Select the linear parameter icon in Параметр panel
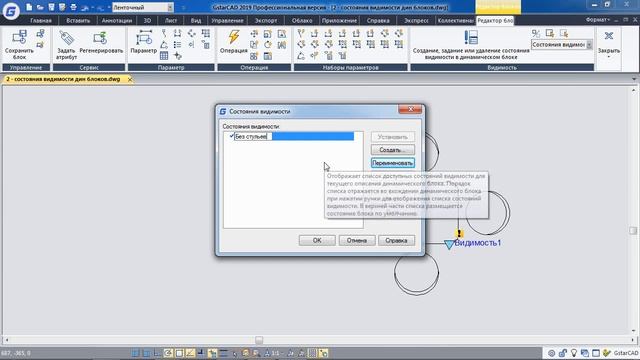640x360 pixels. click(x=178, y=33)
